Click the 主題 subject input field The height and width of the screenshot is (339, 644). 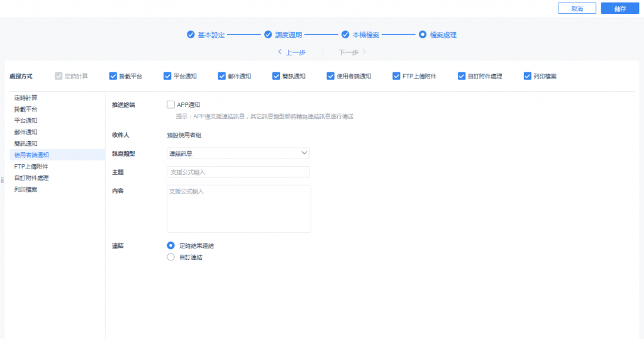[x=238, y=172]
